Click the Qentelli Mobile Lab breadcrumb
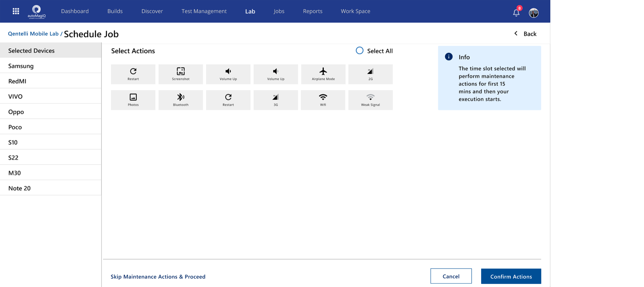Viewport: 644px width, 287px height. (33, 34)
